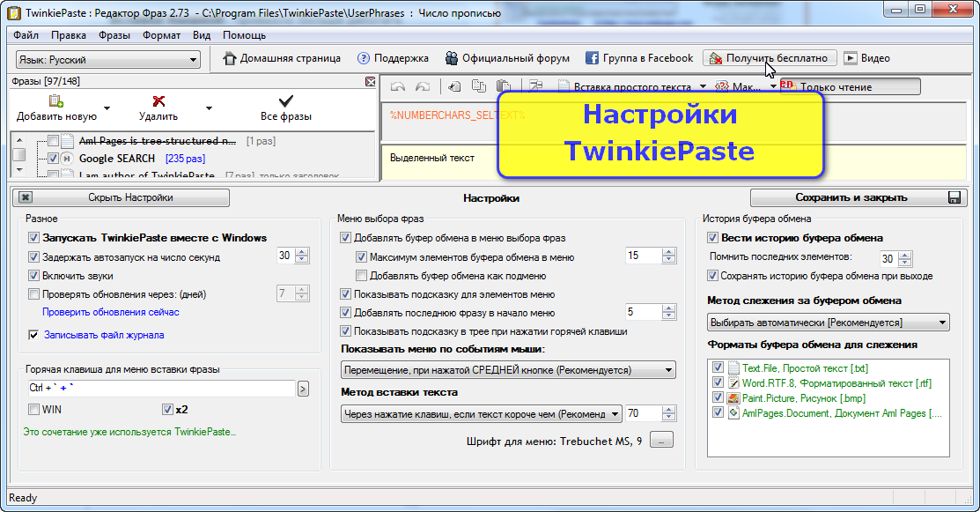Viewport: 980px width, 512px height.
Task: Click the Paste icon in editor toolbar
Action: pyautogui.click(x=503, y=86)
